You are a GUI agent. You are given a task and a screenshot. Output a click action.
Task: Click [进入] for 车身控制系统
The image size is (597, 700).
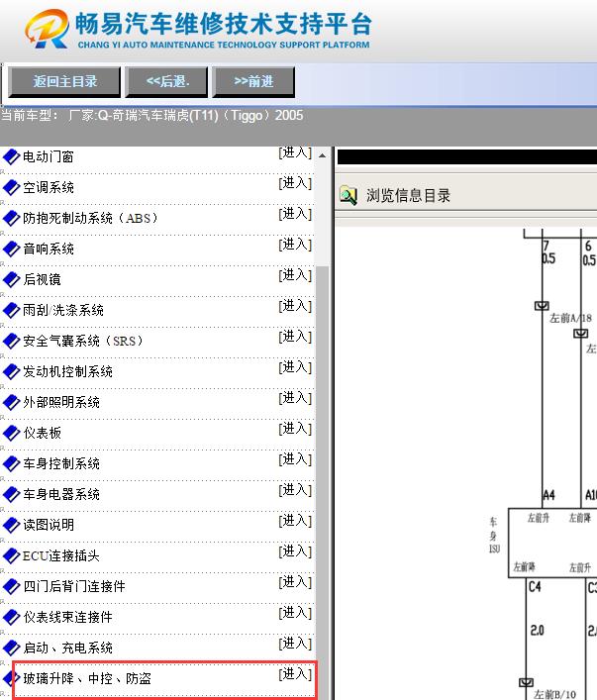click(x=295, y=459)
